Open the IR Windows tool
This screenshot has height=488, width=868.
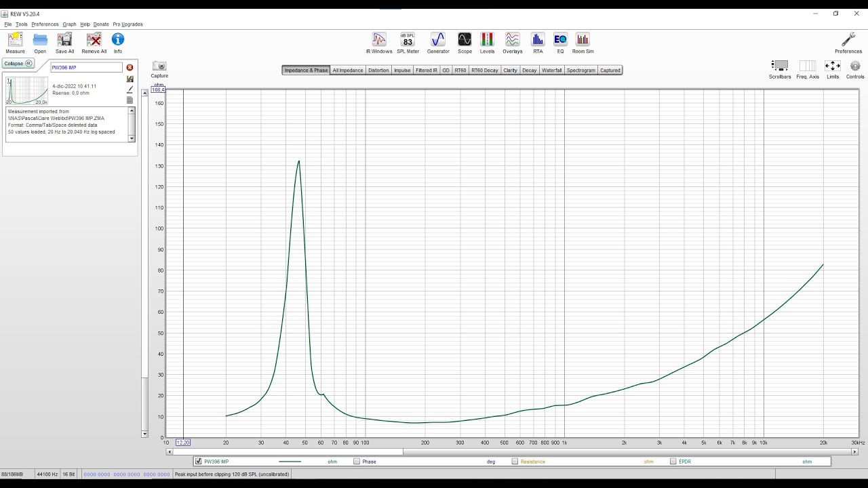pyautogui.click(x=379, y=39)
